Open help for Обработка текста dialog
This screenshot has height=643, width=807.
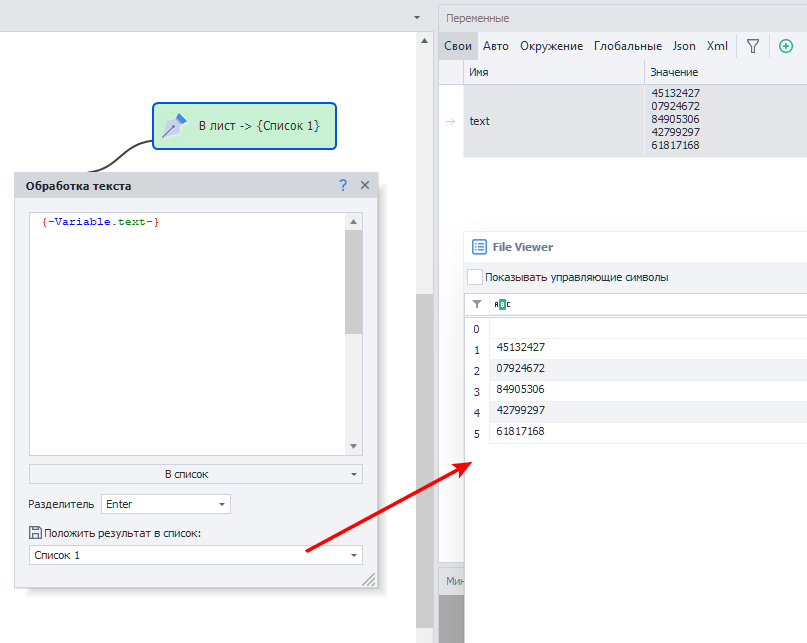point(343,185)
